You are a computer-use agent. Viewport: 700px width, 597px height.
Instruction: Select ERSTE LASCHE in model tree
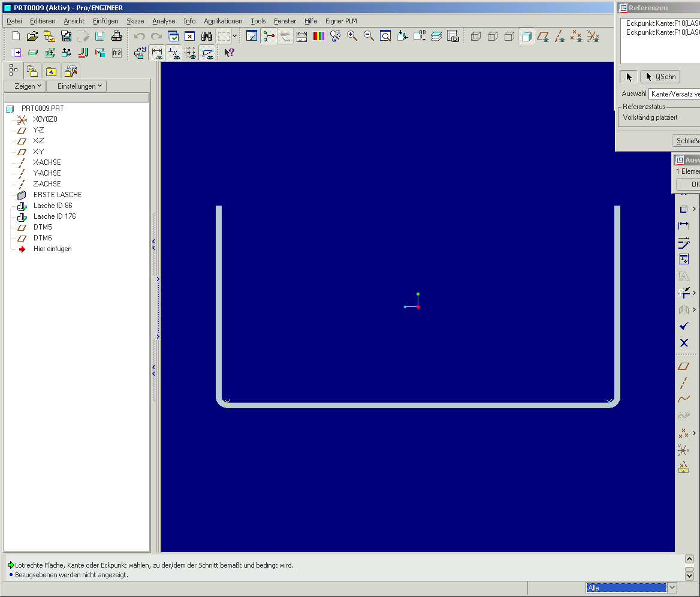click(58, 195)
